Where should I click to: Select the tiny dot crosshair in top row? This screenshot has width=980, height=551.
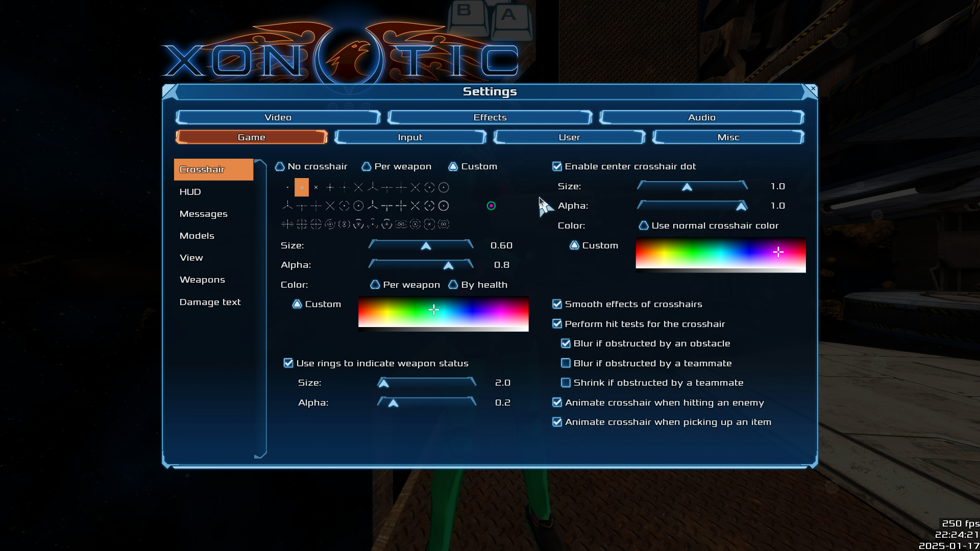tap(287, 187)
